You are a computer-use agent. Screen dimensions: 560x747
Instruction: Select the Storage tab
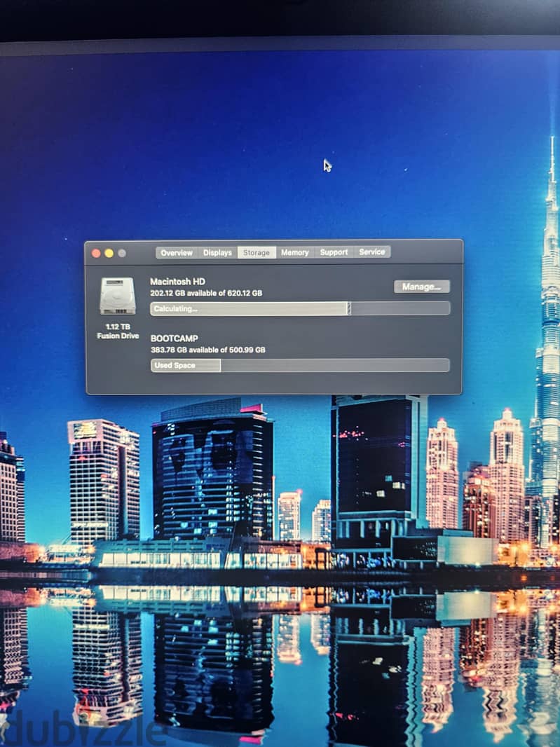pyautogui.click(x=257, y=252)
